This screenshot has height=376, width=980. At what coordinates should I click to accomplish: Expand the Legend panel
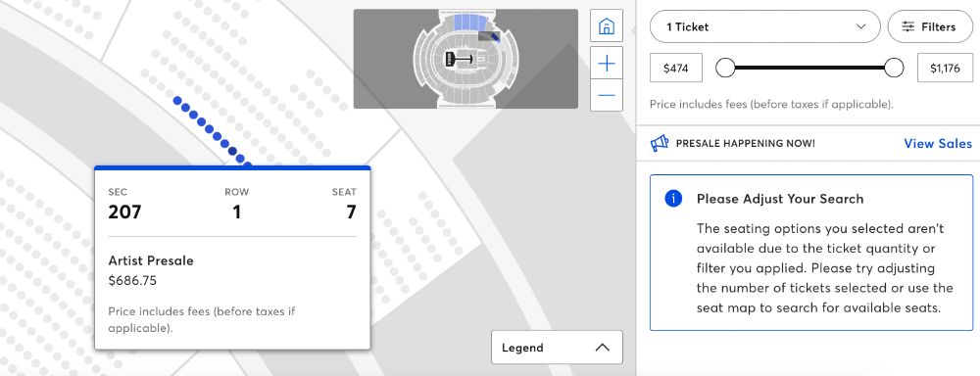point(557,348)
